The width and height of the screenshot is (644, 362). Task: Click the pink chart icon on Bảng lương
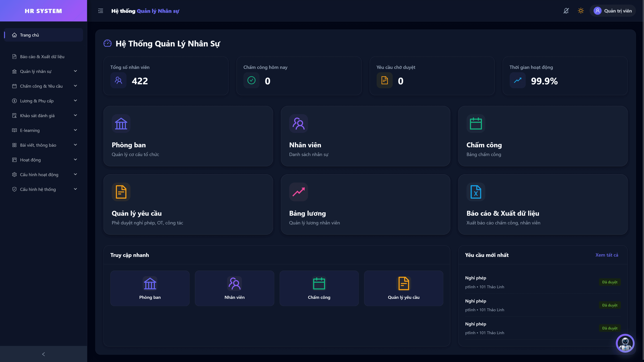point(299,192)
